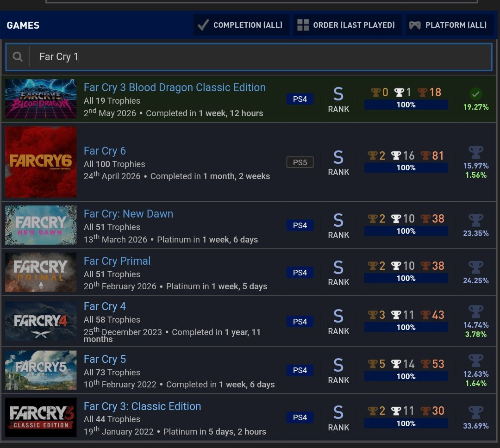The width and height of the screenshot is (500, 448).
Task: Click the 100% progress bar on Far Cry 6 row
Action: pos(406,168)
